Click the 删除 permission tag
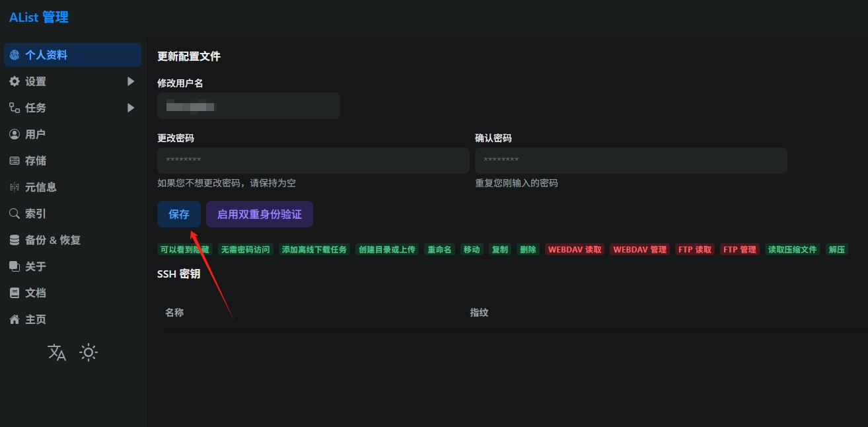Image resolution: width=868 pixels, height=427 pixels. [x=528, y=250]
